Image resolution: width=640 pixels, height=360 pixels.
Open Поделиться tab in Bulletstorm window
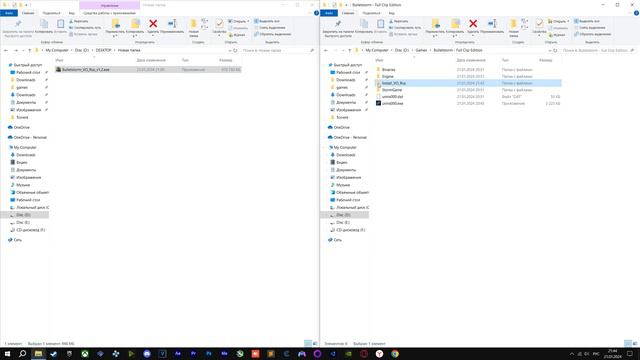pos(371,13)
